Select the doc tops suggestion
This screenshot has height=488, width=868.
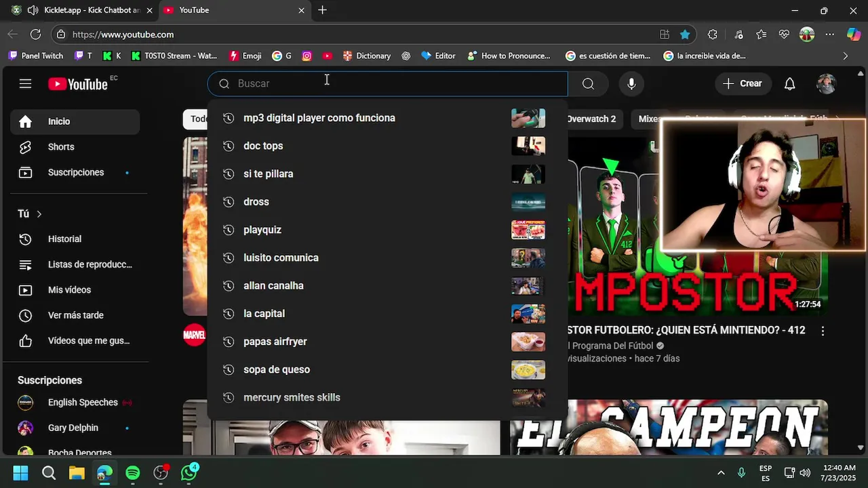click(x=387, y=146)
